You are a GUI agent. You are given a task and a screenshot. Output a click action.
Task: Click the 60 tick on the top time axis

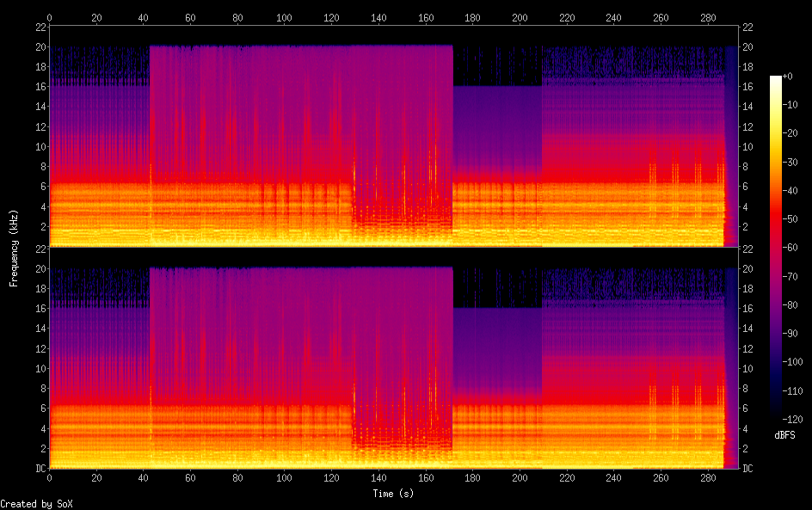pos(190,16)
